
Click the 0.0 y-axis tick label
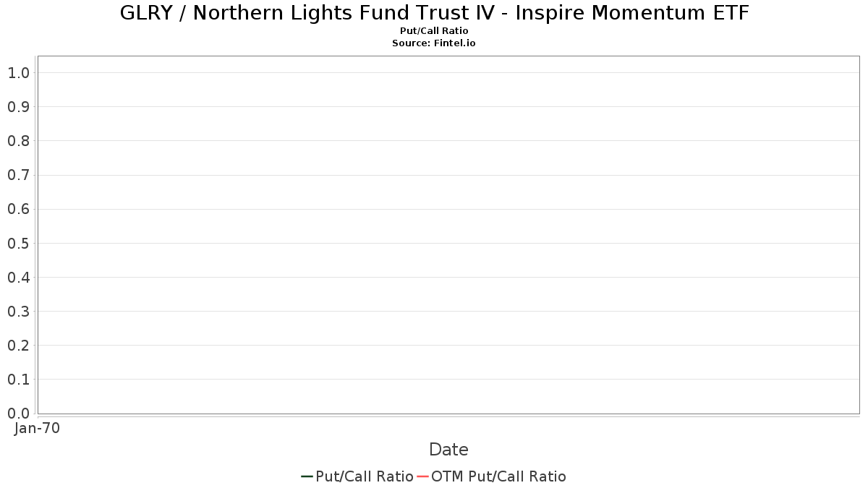[18, 414]
